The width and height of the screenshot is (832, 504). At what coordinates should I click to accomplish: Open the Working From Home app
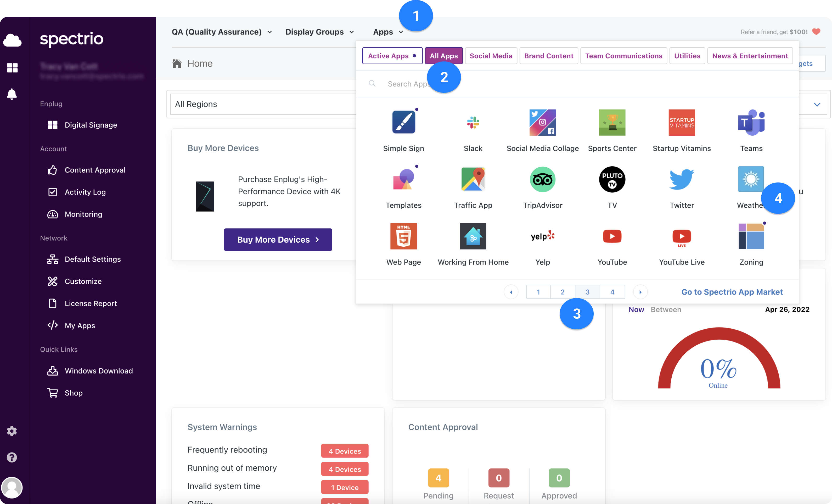(x=473, y=236)
